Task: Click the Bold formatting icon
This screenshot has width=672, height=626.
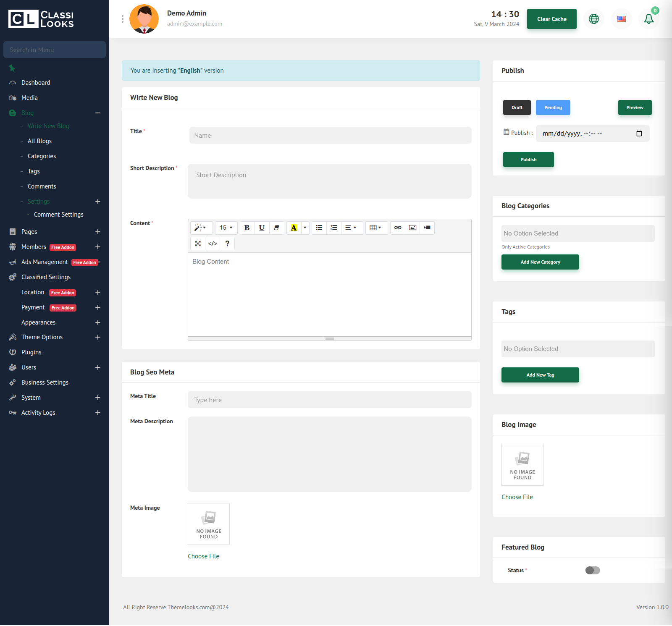Action: 247,228
